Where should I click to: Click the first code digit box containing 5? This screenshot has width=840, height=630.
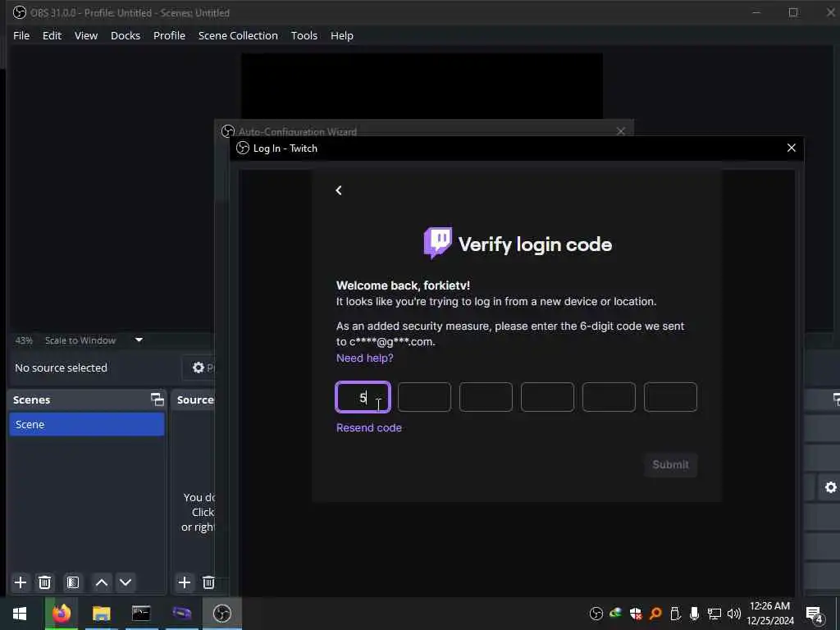[x=363, y=397]
